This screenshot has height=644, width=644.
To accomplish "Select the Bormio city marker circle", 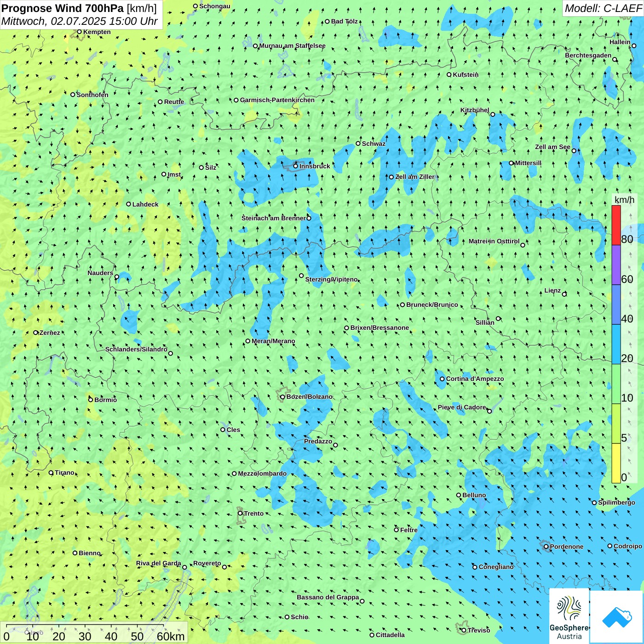I will (x=91, y=400).
